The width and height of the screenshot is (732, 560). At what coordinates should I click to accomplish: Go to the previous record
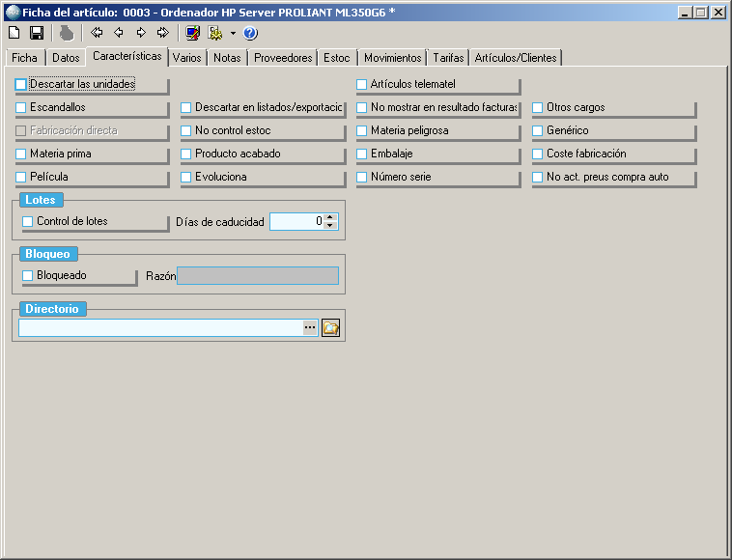pos(119,33)
